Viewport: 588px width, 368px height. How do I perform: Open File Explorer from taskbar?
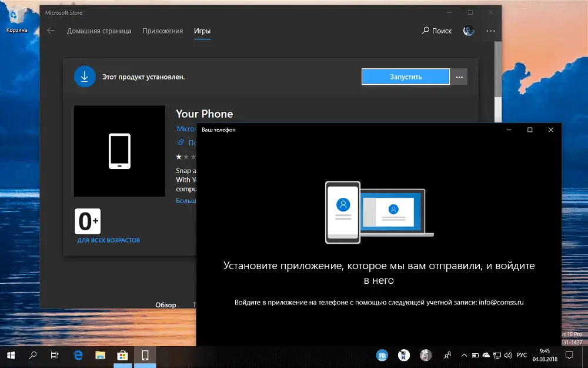coord(100,355)
